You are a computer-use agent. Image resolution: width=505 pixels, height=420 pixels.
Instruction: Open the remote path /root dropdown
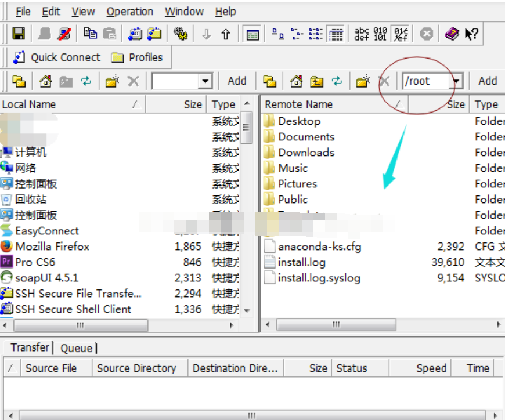457,82
